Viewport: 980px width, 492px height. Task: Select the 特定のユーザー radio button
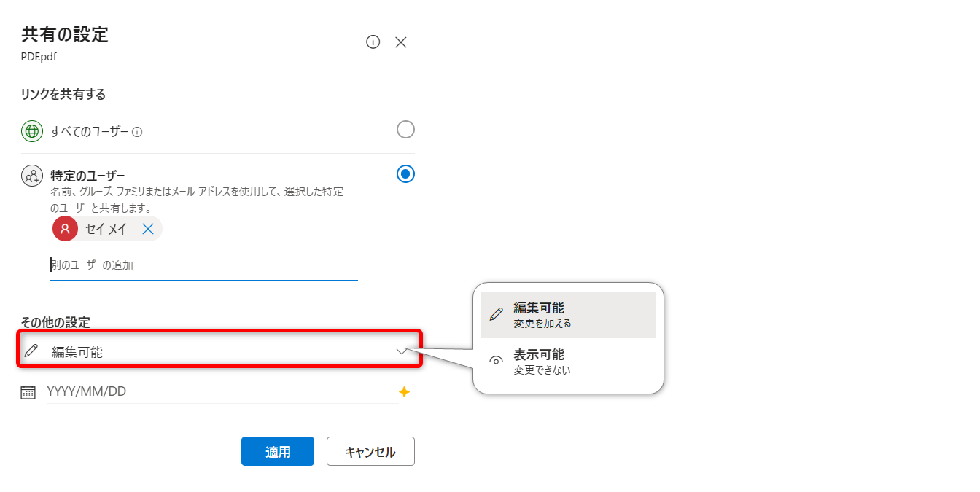[405, 174]
